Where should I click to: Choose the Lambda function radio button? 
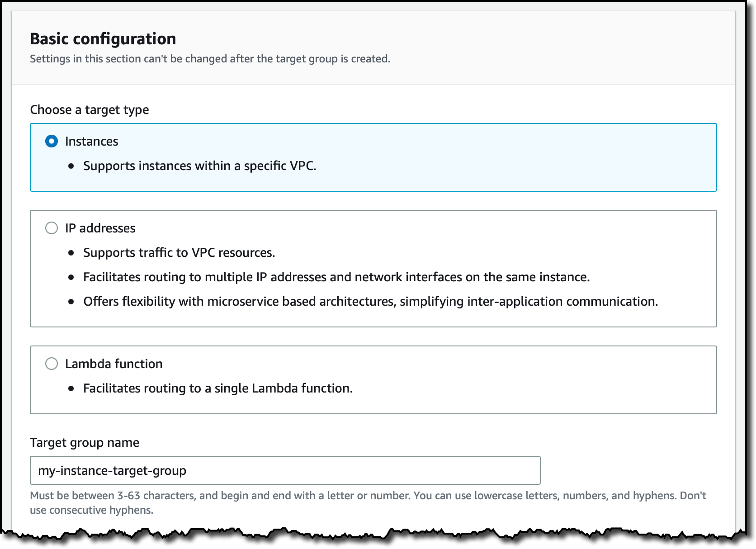click(52, 364)
